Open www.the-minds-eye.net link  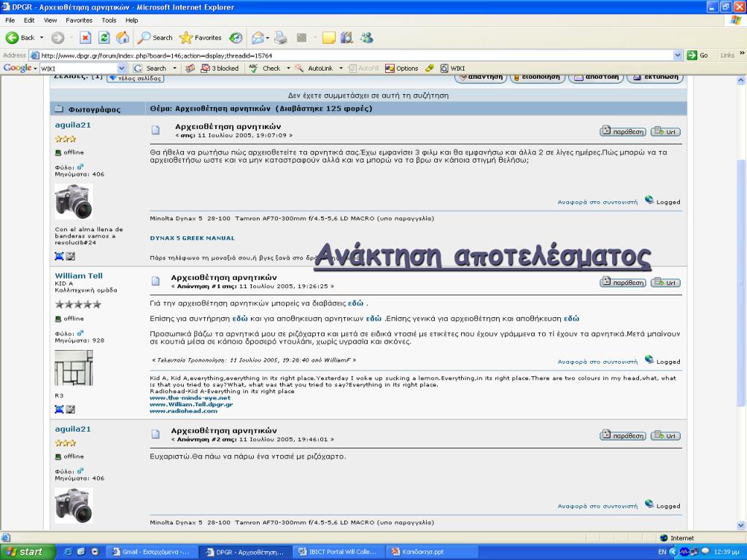click(x=190, y=397)
